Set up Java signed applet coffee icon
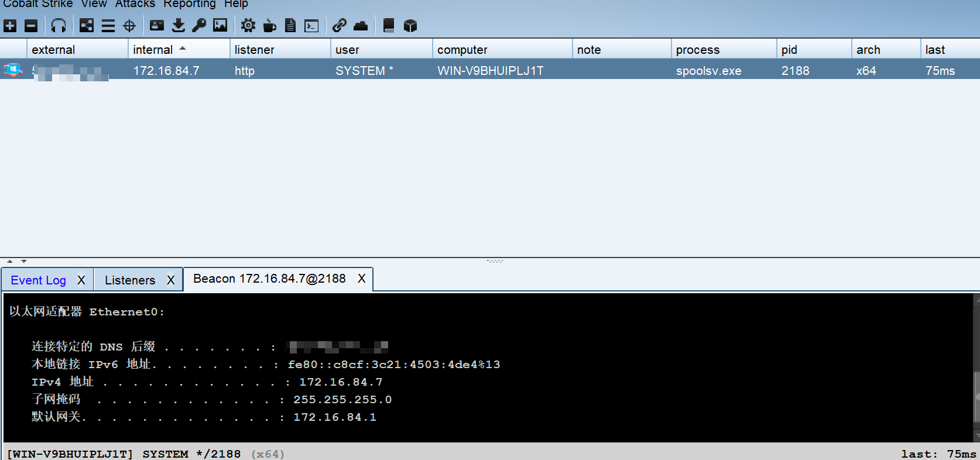The width and height of the screenshot is (980, 460). (x=269, y=25)
